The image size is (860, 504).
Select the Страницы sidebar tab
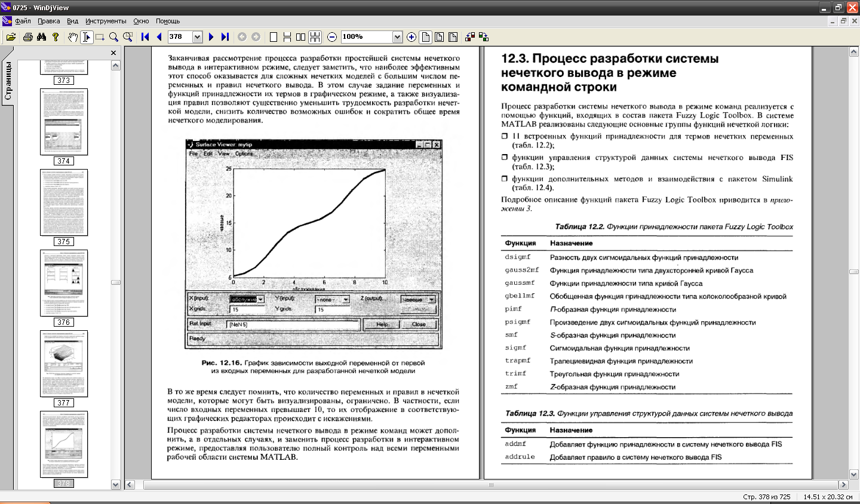(x=8, y=81)
